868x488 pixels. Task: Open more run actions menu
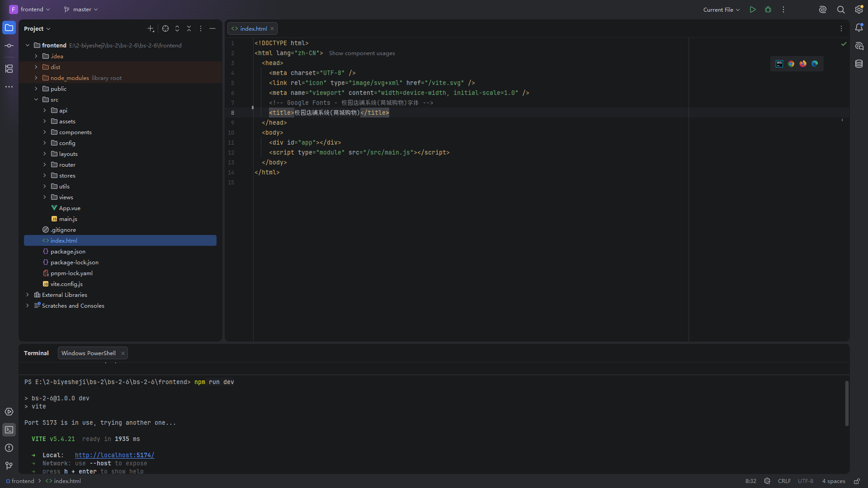coord(783,9)
